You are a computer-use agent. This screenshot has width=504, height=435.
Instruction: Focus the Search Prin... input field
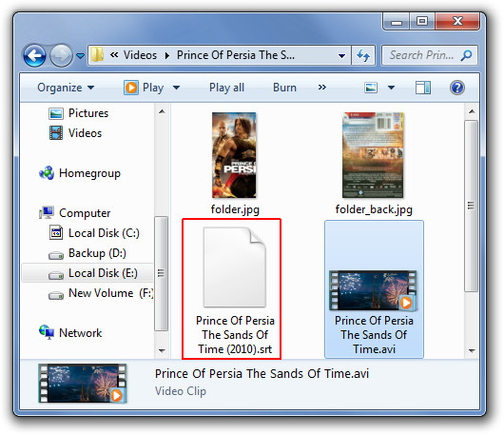click(x=429, y=55)
